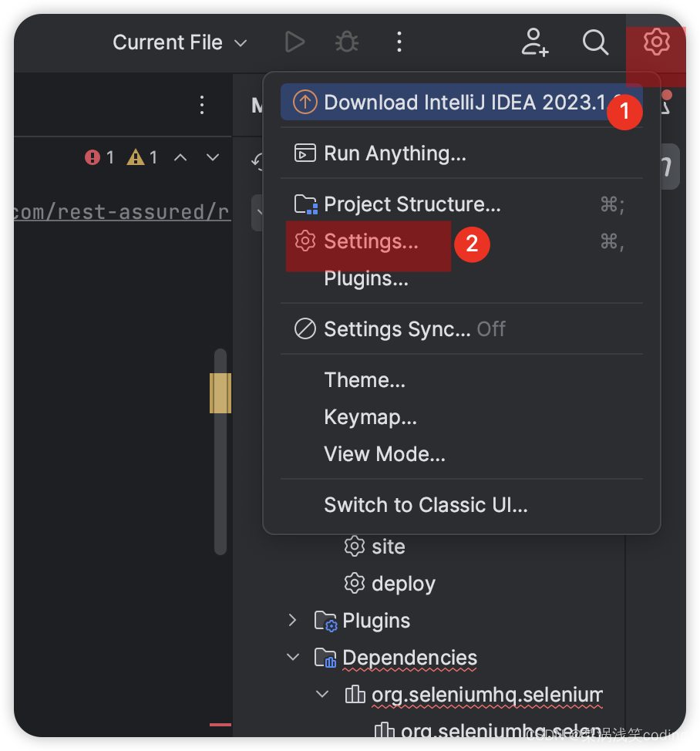Click the editor vertical scrollbar

[220, 451]
